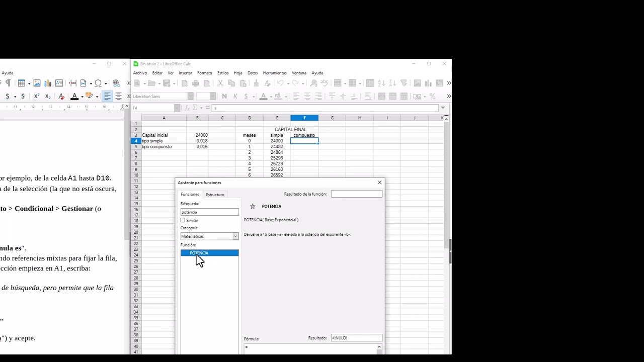Insert a chart in the Writer window
Viewport: 644px width, 362px height.
click(x=48, y=83)
